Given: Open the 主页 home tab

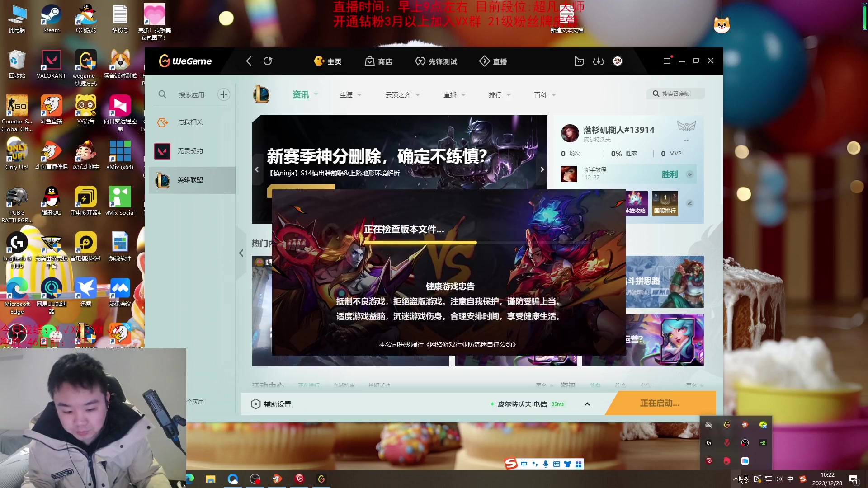Looking at the screenshot, I should click(x=328, y=61).
